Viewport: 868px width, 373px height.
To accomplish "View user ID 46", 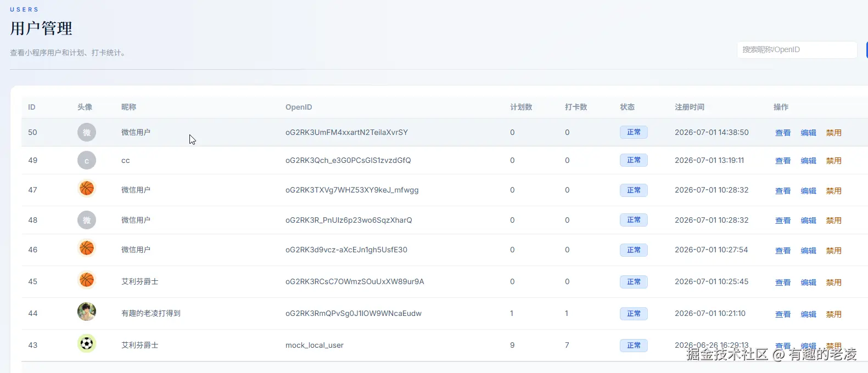I will pos(783,251).
